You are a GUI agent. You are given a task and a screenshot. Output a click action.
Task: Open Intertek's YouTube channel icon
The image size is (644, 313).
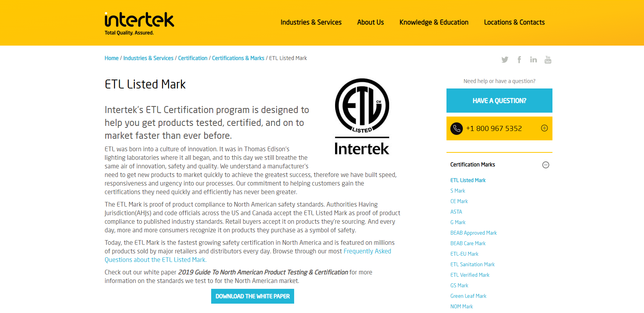548,60
